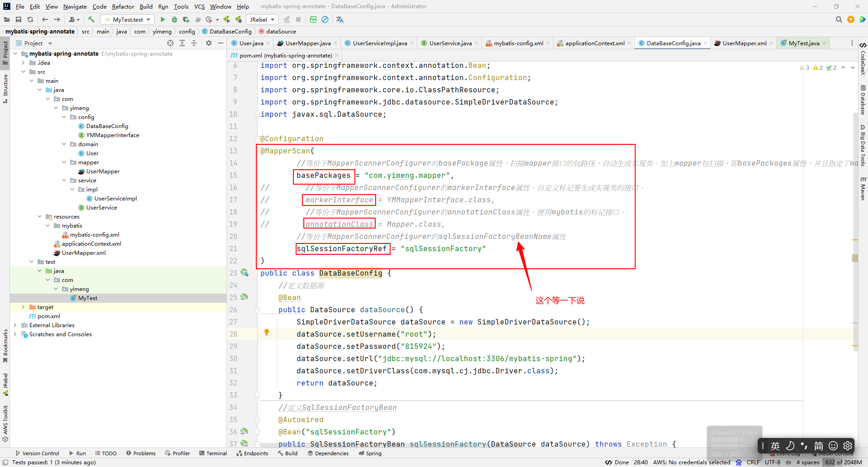Screen dimensions: 868x467
Task: Toggle the tool window quick access button
Action: click(x=5, y=462)
